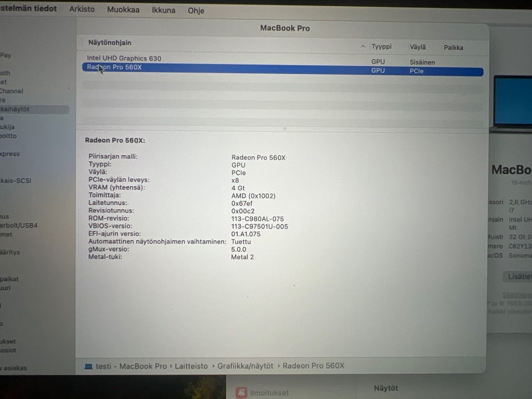
Task: Click the EFI-ajurin versio value 01.A1.075
Action: pyautogui.click(x=245, y=234)
